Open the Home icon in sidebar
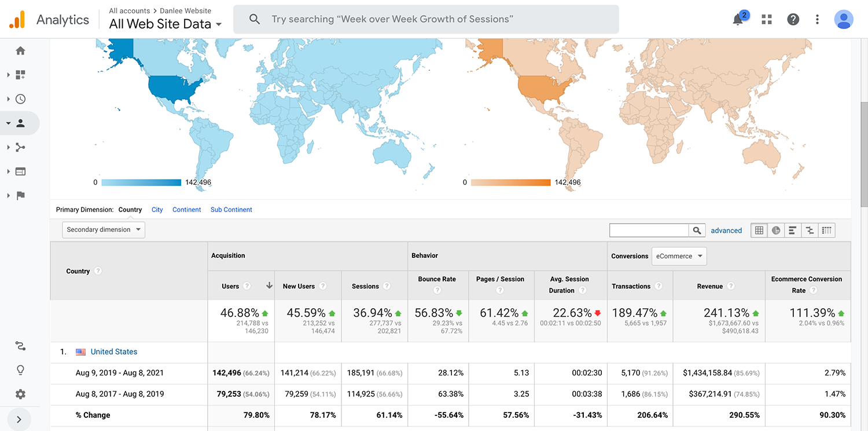This screenshot has height=431, width=868. point(20,51)
